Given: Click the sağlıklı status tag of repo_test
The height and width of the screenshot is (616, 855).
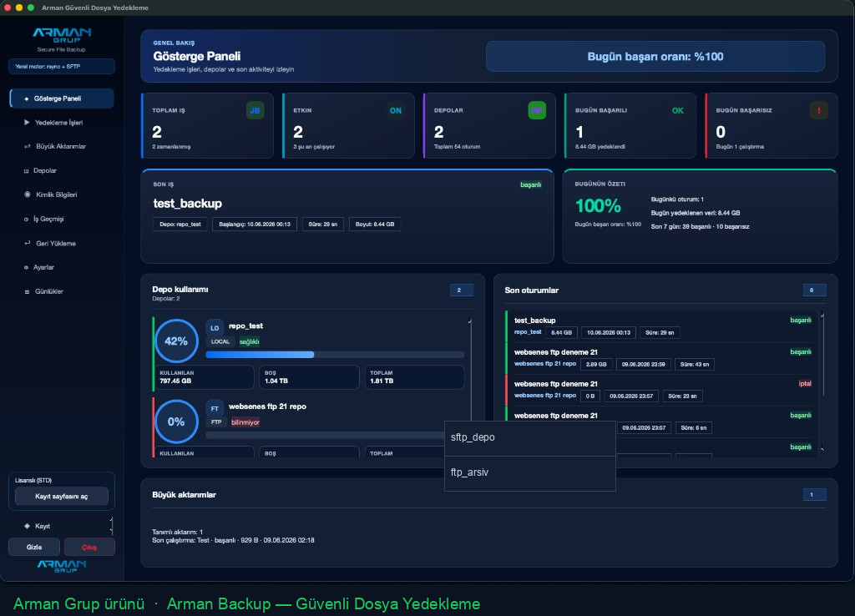Looking at the screenshot, I should tap(249, 341).
